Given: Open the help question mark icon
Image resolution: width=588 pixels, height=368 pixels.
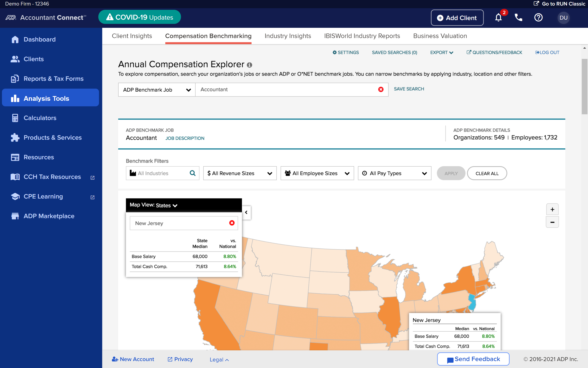Looking at the screenshot, I should click(538, 18).
